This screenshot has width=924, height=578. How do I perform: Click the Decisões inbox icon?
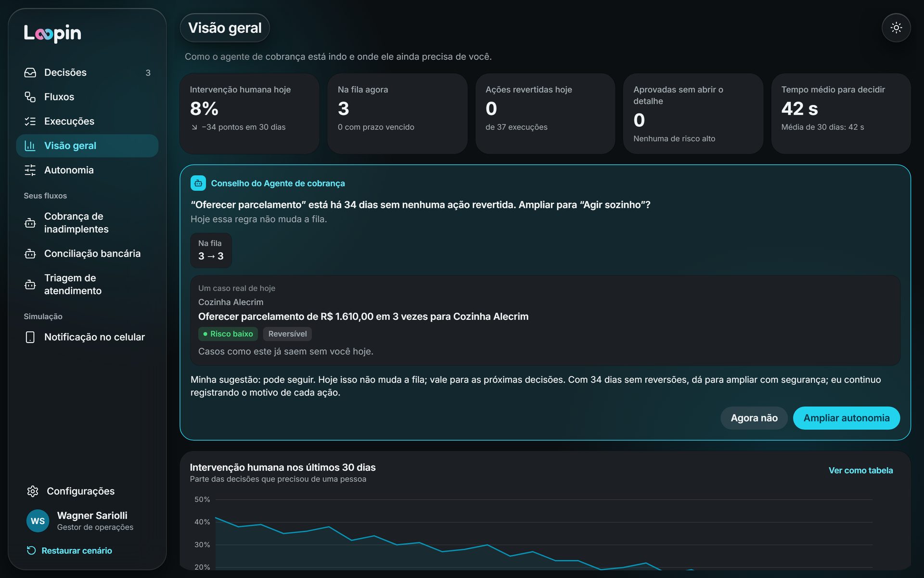(x=30, y=73)
